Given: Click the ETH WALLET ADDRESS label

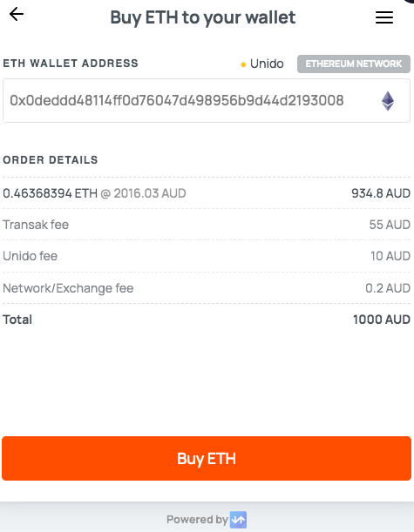Looking at the screenshot, I should click(x=71, y=63).
